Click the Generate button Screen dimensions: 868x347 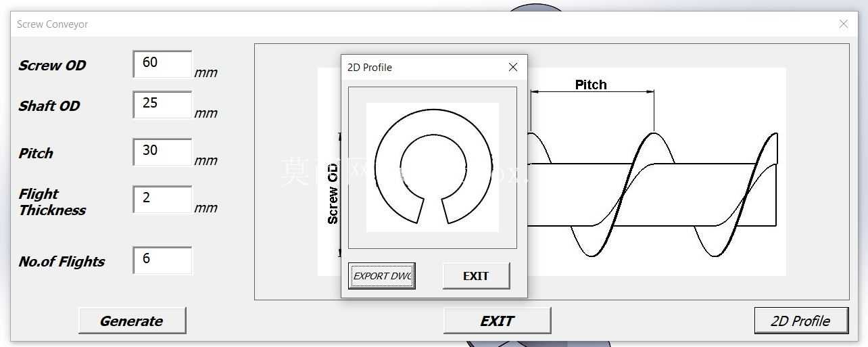point(132,321)
